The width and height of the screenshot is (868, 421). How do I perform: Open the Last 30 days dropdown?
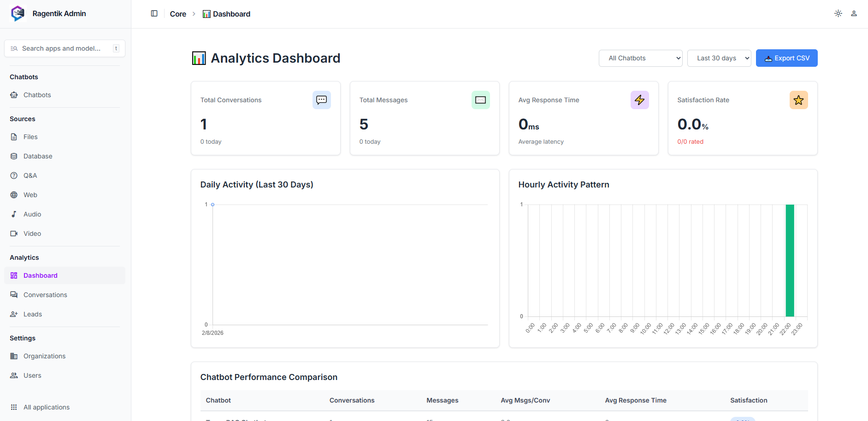[x=719, y=58]
